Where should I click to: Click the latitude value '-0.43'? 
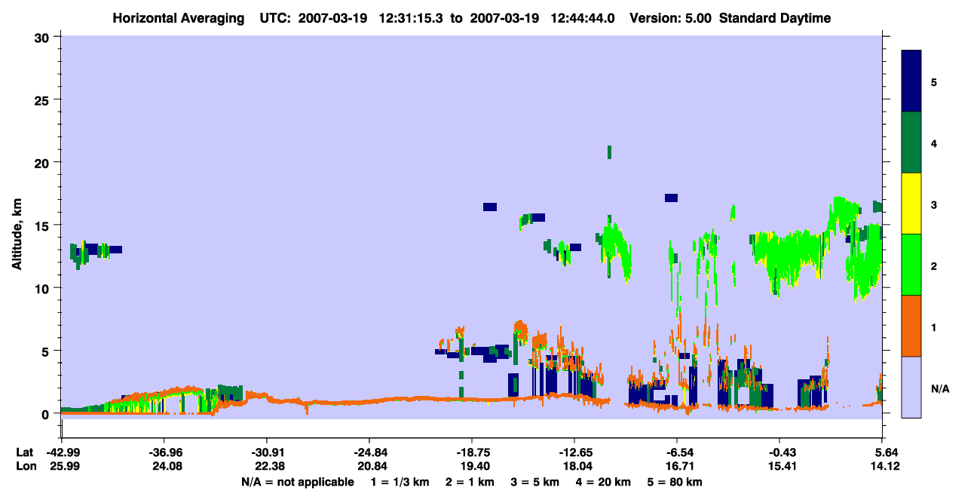pos(780,452)
